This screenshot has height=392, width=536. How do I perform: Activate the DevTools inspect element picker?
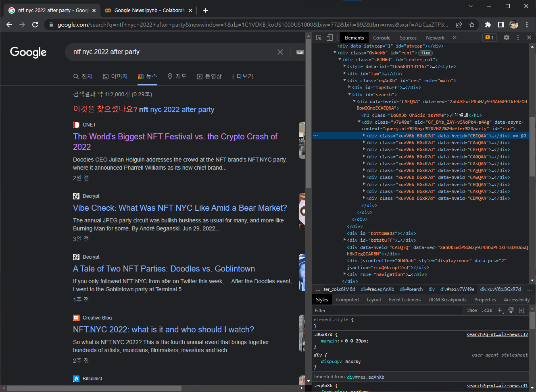pyautogui.click(x=319, y=37)
